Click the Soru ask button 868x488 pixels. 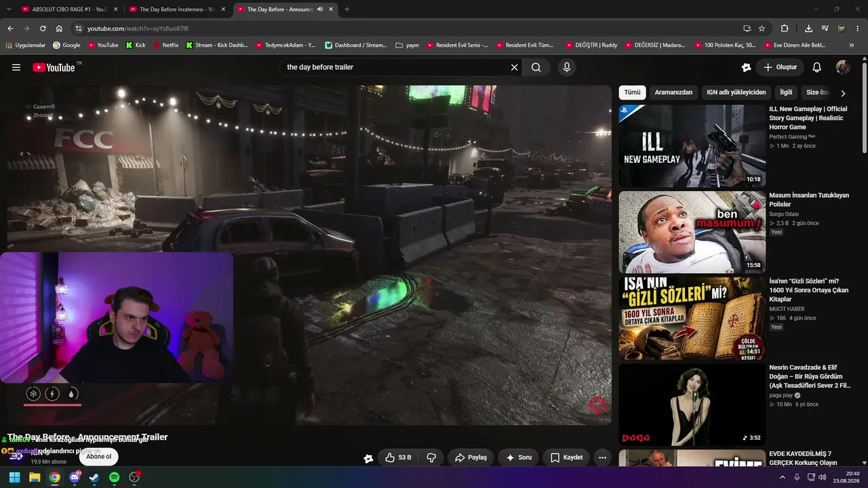518,457
